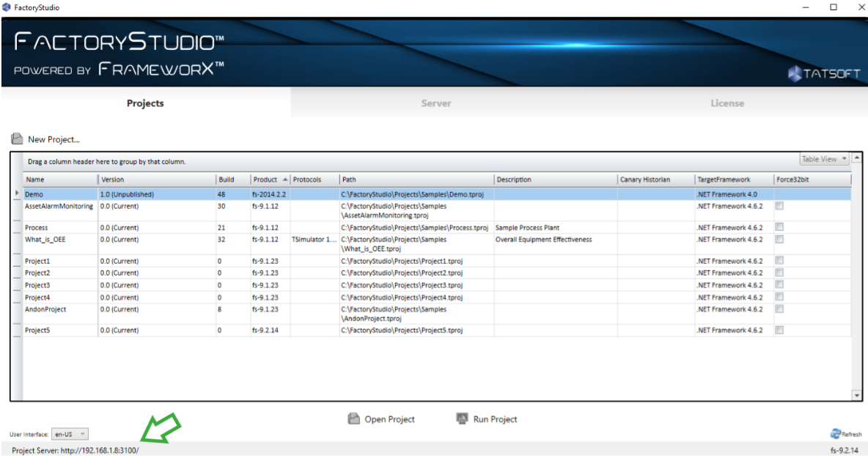Screen dimensions: 868x456
Task: Open the Table View dropdown
Action: [824, 159]
